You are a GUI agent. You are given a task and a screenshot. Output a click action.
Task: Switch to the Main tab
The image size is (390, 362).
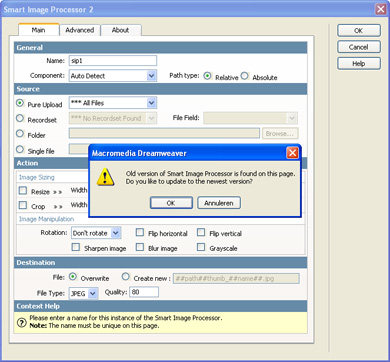pos(39,30)
